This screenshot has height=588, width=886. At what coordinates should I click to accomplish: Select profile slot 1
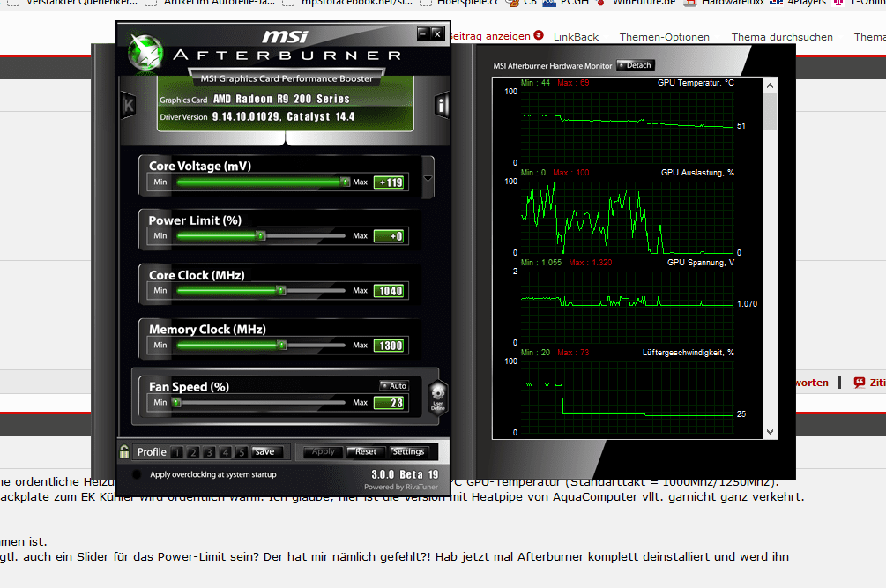point(177,452)
